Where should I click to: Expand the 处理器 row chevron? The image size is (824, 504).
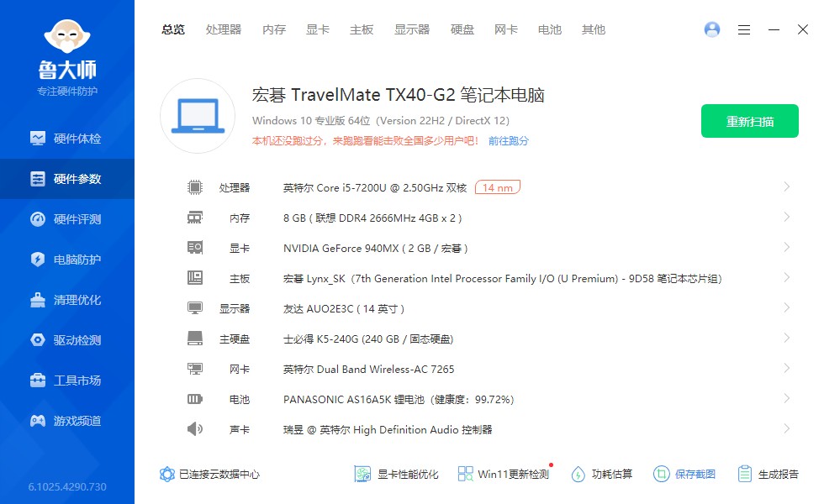787,186
